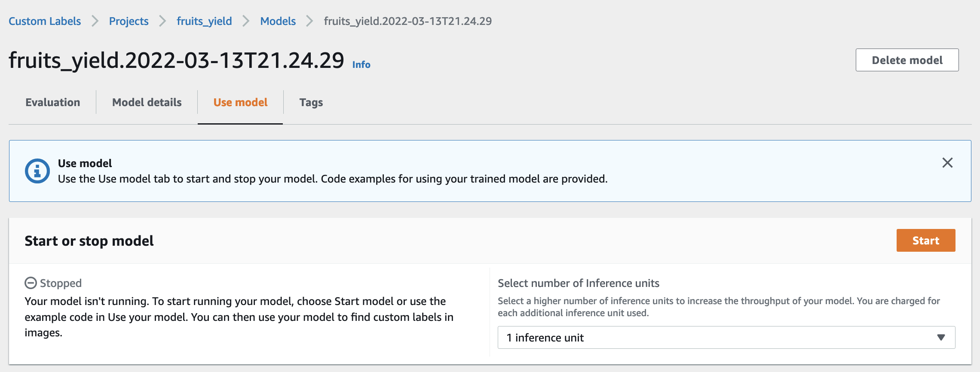
Task: Click breadcrumb chevron after fruits_yield
Action: click(x=246, y=21)
